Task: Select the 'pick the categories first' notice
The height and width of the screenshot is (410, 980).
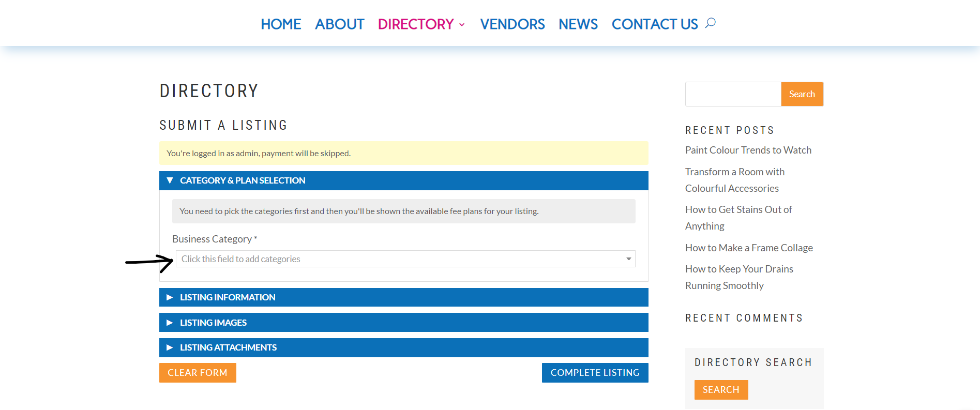Action: [x=359, y=211]
